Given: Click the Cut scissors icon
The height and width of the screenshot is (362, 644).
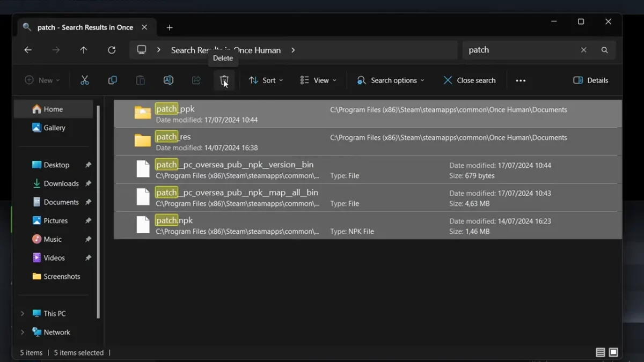Looking at the screenshot, I should point(84,80).
